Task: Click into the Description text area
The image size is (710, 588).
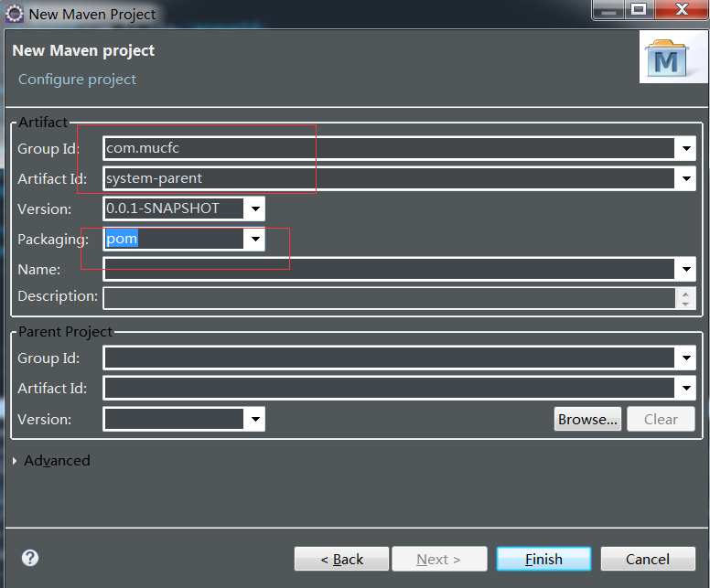Action: [x=390, y=298]
